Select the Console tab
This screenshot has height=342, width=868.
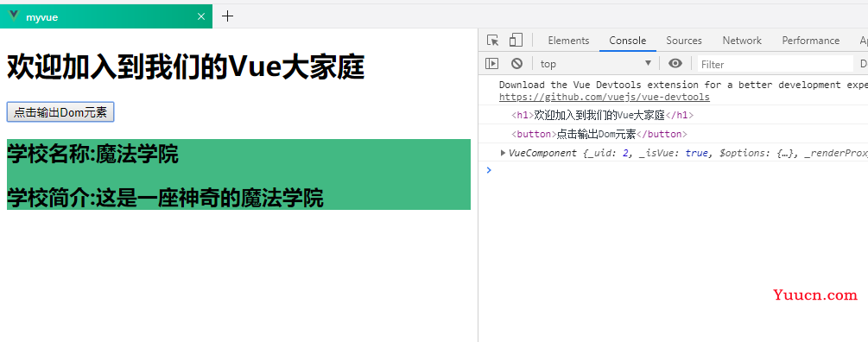(x=628, y=41)
